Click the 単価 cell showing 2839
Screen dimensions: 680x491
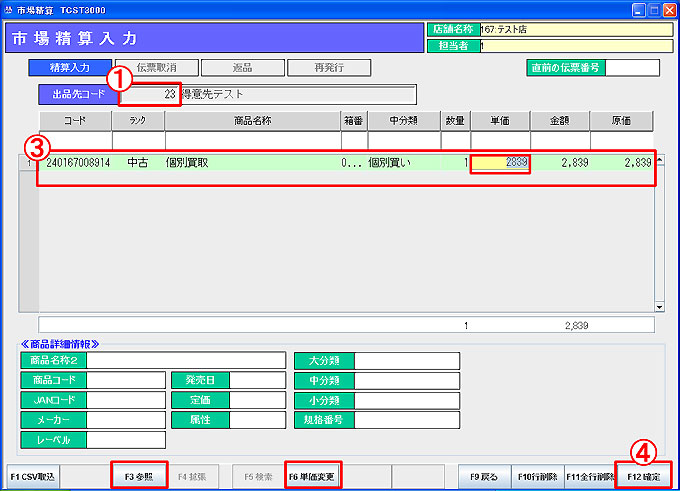pos(501,162)
